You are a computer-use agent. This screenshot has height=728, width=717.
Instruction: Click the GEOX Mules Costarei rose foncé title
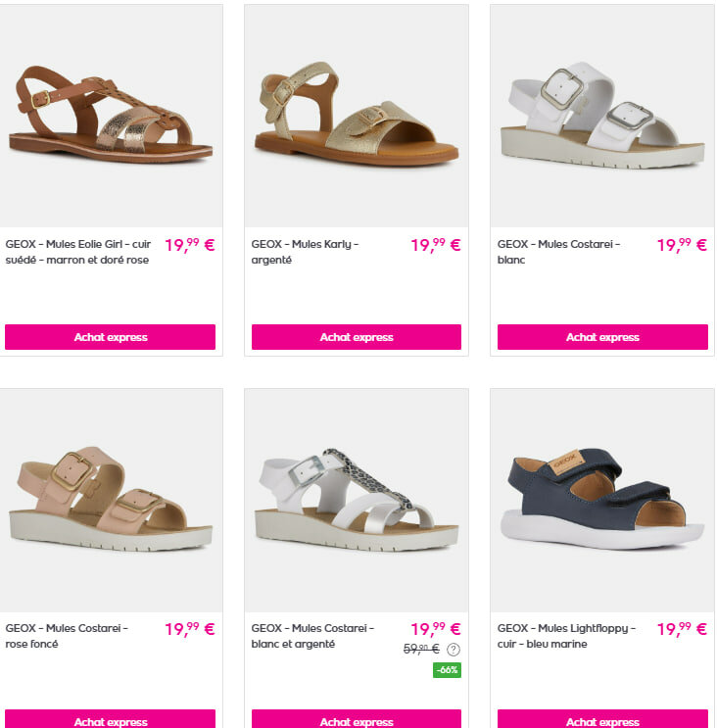67,636
